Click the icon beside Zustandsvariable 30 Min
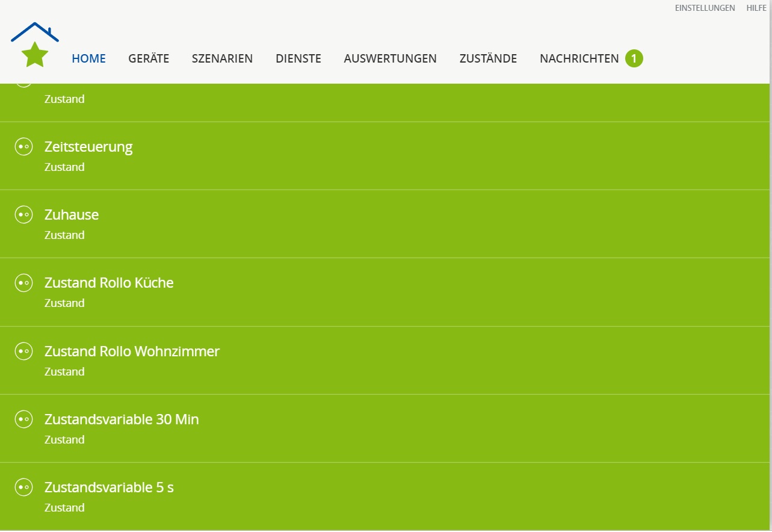 pos(23,419)
